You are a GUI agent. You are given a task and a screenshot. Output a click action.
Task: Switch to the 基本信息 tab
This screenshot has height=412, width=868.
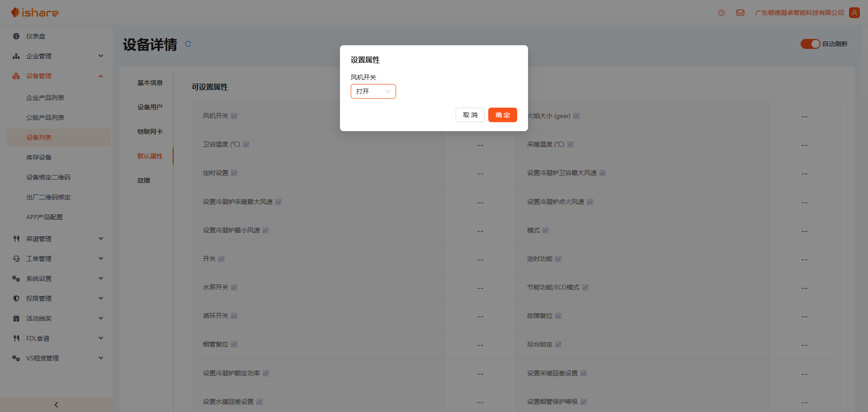[x=150, y=83]
